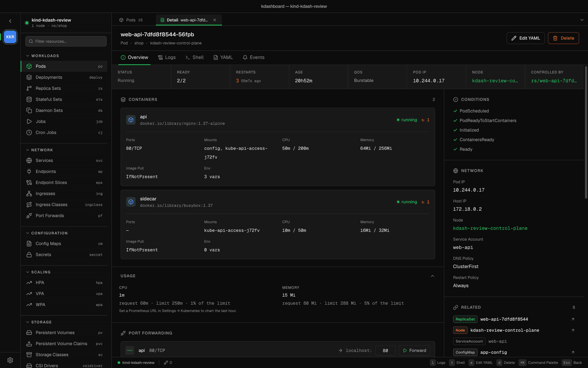Viewport: 588px width, 368px height.
Task: Click the Secrets lock icon
Action: (29, 254)
